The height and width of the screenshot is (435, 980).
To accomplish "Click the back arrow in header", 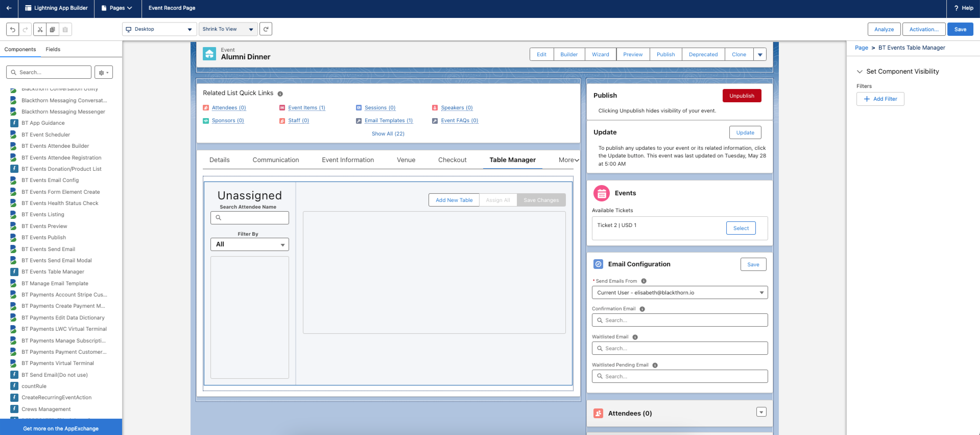I will click(9, 8).
